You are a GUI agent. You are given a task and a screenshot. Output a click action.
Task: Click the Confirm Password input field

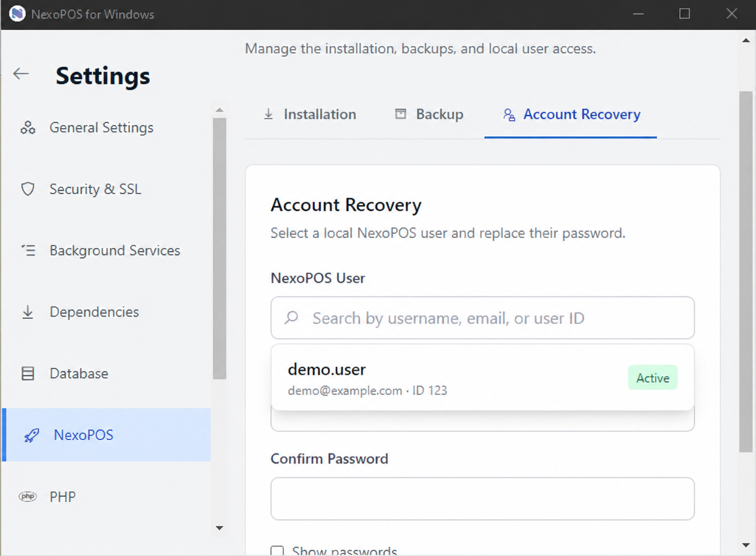coord(483,499)
